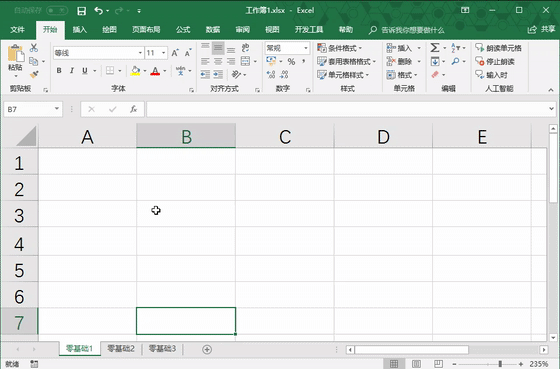Open the font name combo box

click(99, 53)
